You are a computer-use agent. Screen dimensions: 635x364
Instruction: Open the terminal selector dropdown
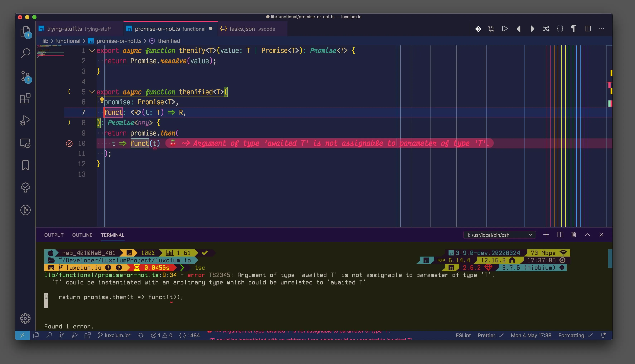tap(499, 235)
